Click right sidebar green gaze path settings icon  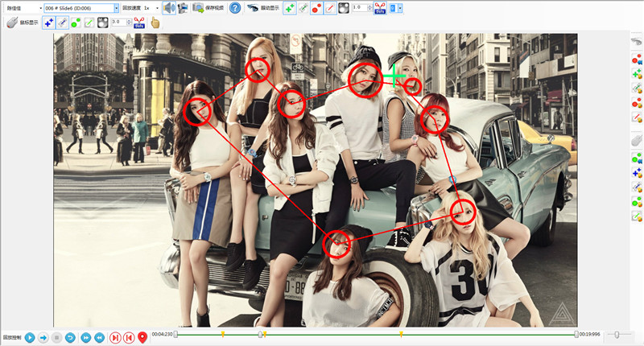(637, 89)
